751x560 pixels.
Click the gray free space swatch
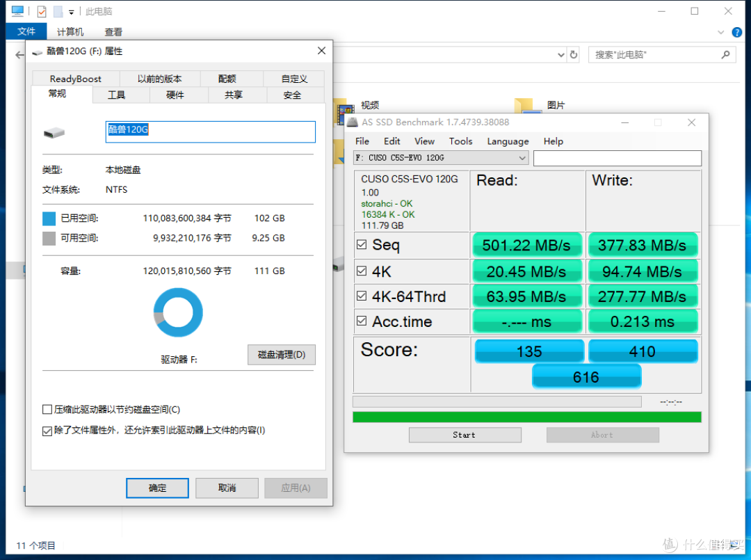click(49, 238)
